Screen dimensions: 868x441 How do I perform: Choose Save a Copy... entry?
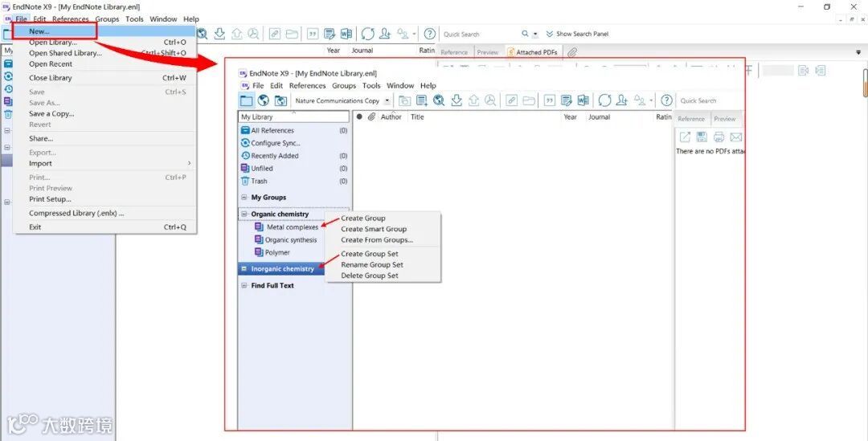(x=51, y=114)
